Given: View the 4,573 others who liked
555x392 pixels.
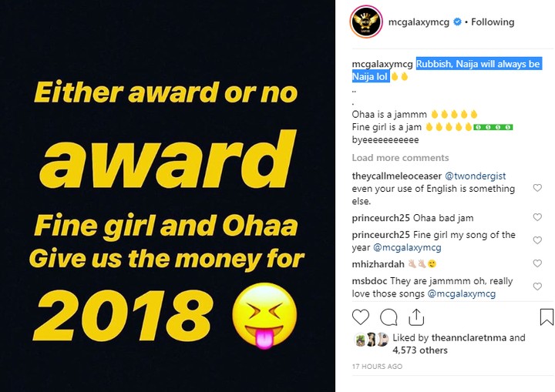Looking at the screenshot, I should click(420, 350).
